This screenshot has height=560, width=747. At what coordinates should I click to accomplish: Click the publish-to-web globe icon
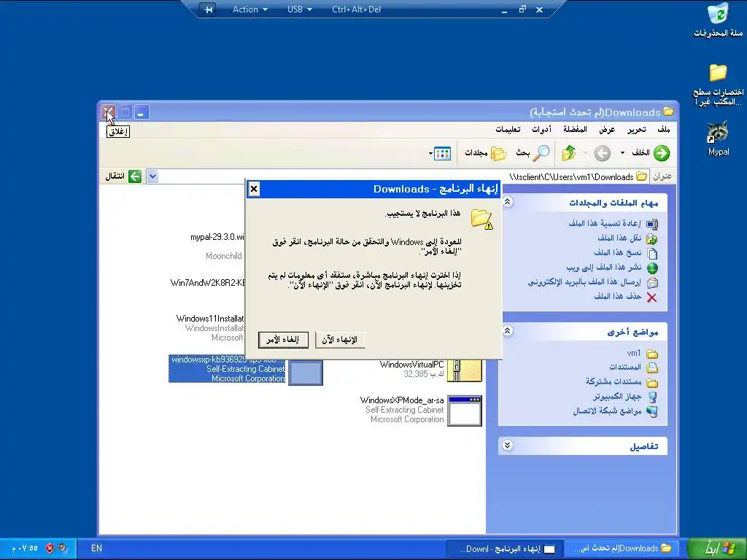click(651, 268)
